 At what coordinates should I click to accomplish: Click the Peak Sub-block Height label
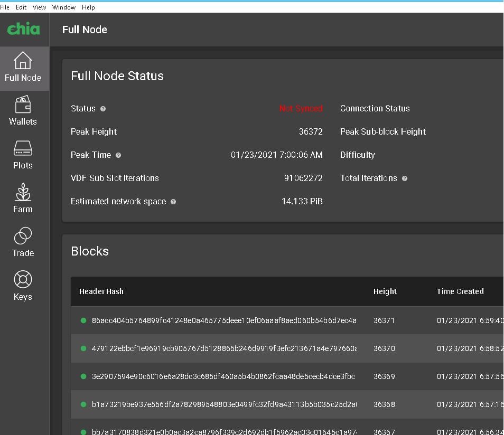coord(383,132)
